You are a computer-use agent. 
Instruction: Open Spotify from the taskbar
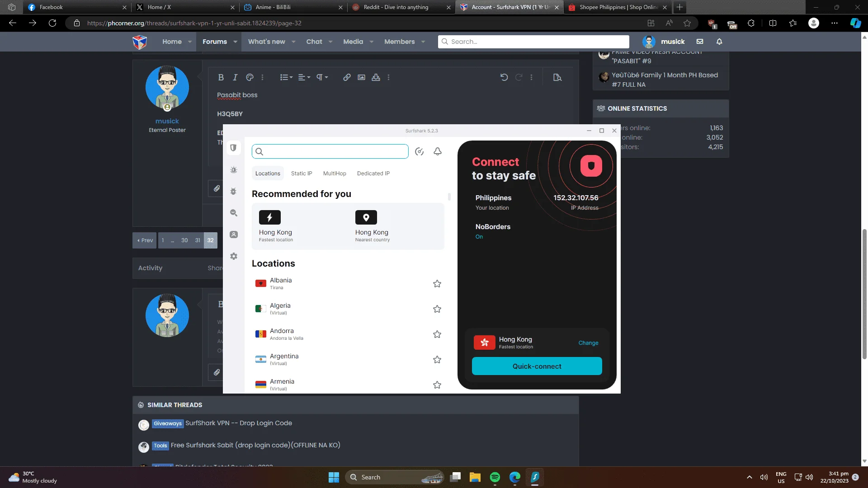pyautogui.click(x=495, y=477)
